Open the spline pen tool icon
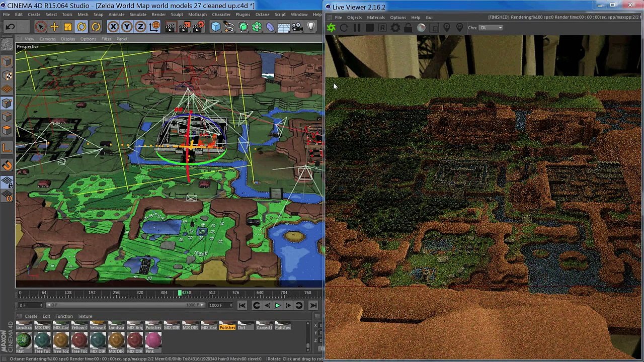Viewport: 644px width, 362px height. click(229, 27)
